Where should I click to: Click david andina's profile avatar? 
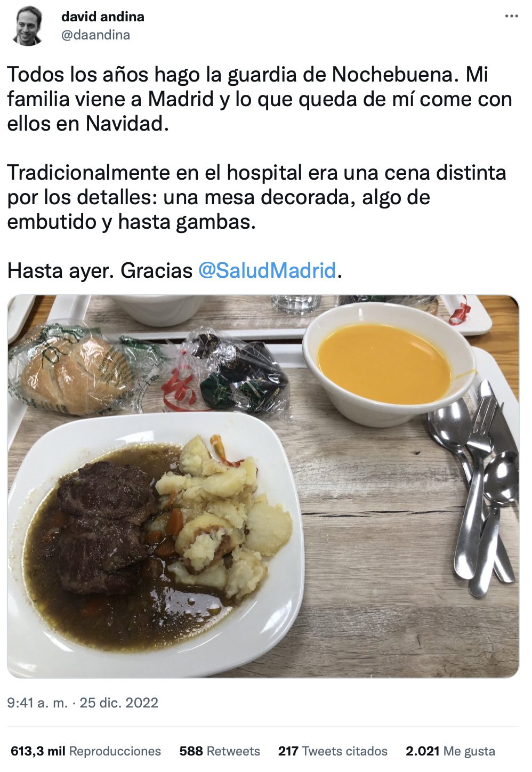pos(28,26)
